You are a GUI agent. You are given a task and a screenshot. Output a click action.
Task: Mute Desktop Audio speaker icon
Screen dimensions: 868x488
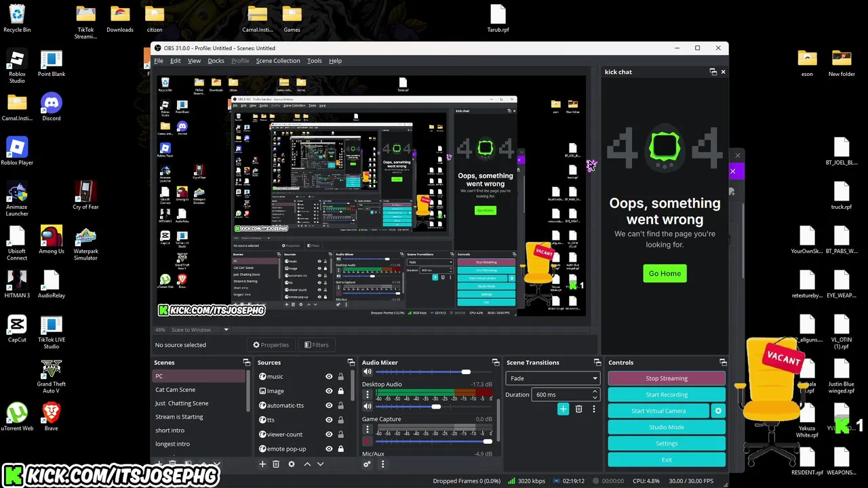tap(367, 407)
